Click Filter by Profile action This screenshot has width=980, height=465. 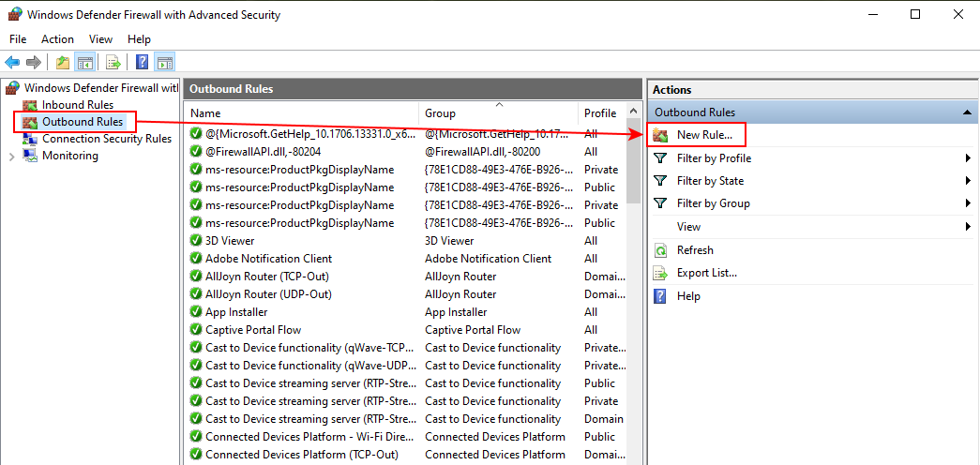coord(714,158)
